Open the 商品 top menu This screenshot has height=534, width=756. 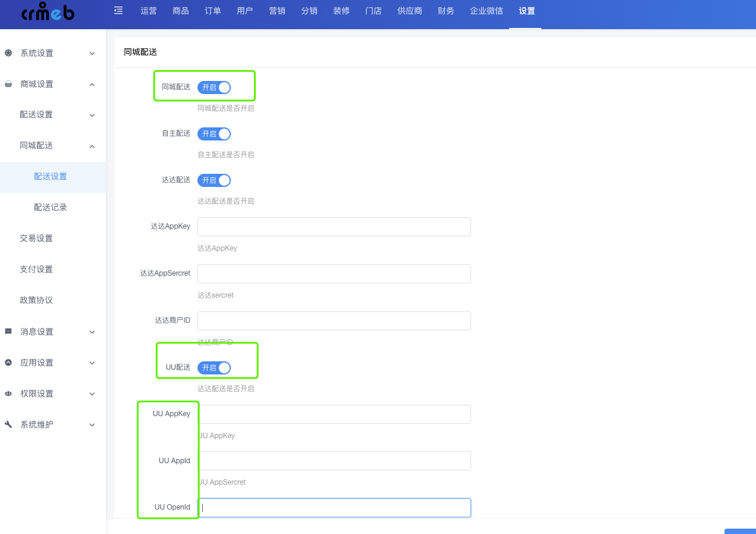point(181,11)
